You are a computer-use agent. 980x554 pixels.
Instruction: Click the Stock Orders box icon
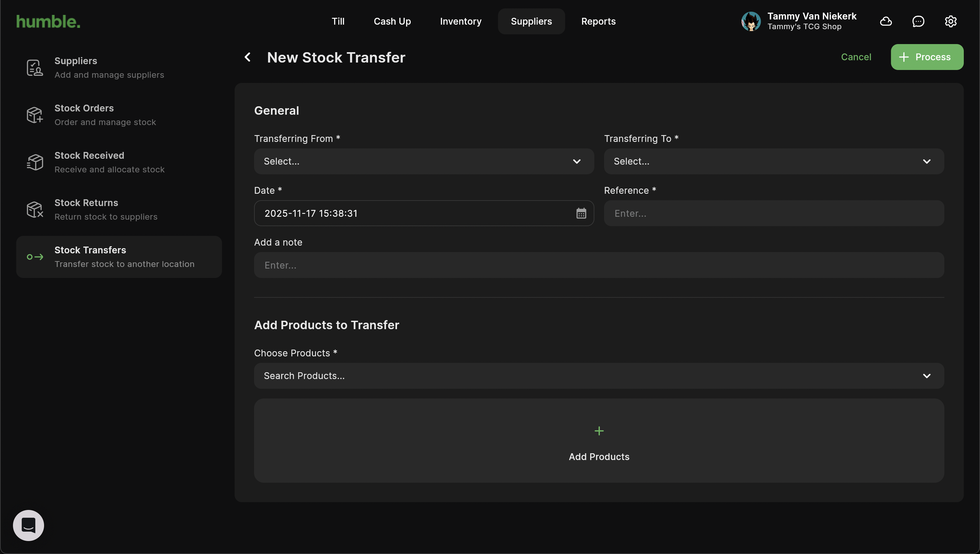(35, 115)
